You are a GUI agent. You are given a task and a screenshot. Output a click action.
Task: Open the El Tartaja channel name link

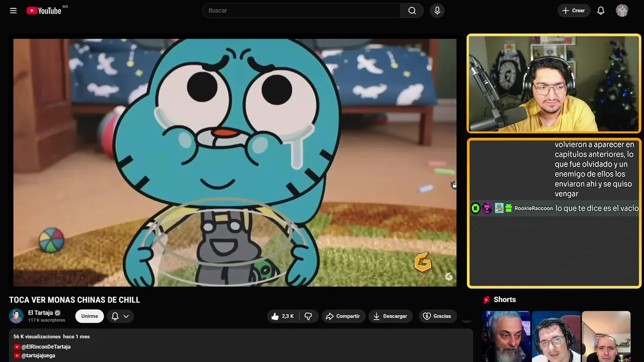tap(40, 313)
